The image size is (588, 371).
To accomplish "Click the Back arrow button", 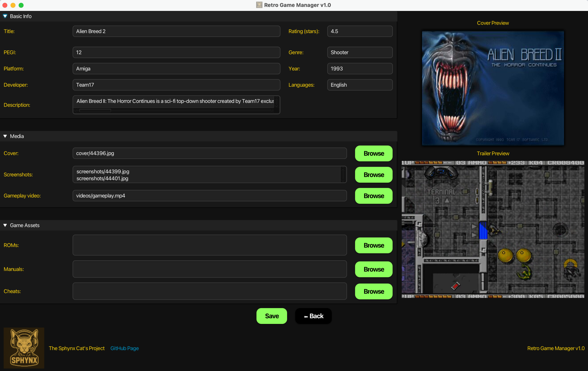I will [313, 316].
